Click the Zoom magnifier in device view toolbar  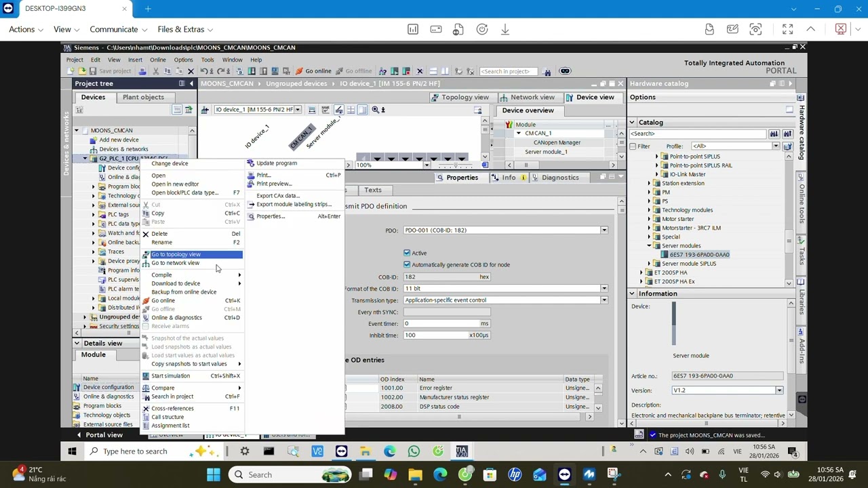coord(375,110)
